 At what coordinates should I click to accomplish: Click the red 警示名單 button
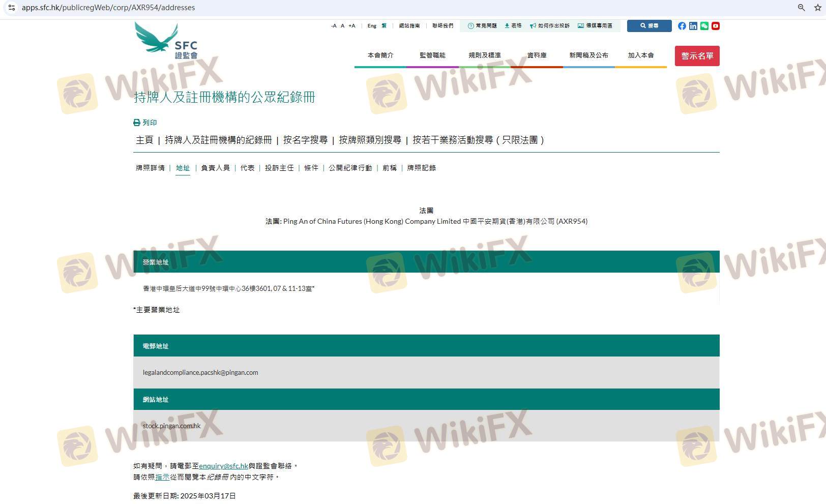pos(697,56)
